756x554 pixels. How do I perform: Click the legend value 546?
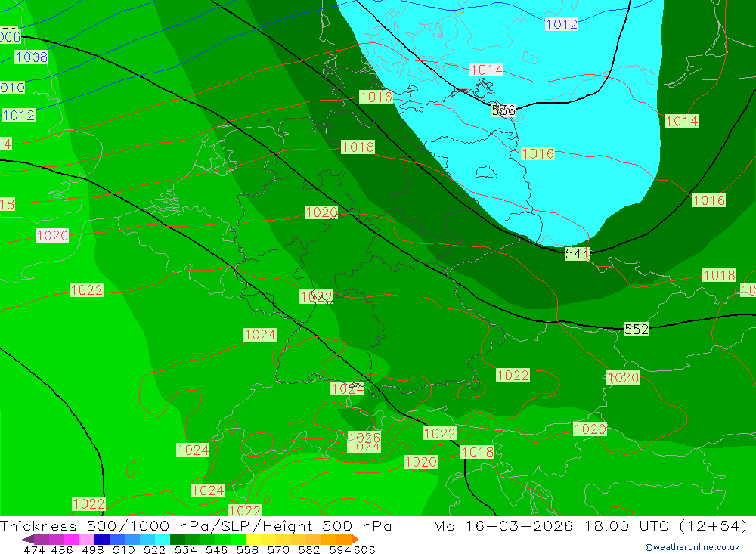point(216,549)
